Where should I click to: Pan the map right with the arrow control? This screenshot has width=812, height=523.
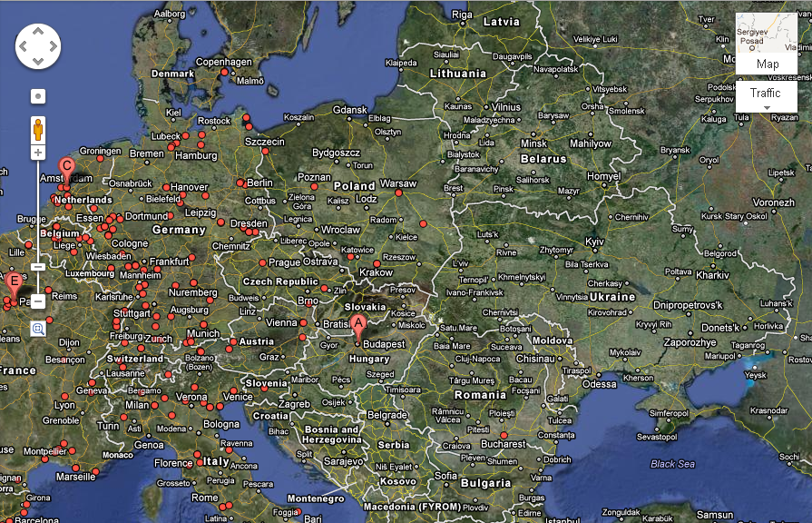52,46
